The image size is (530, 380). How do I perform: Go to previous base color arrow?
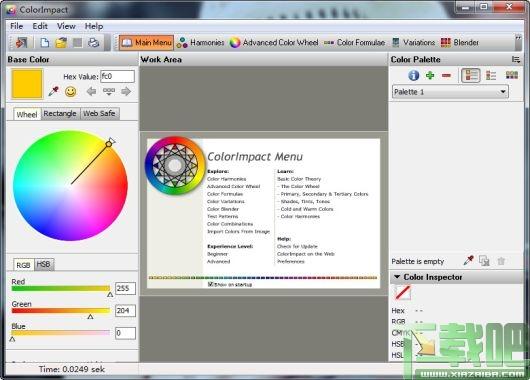click(x=91, y=91)
